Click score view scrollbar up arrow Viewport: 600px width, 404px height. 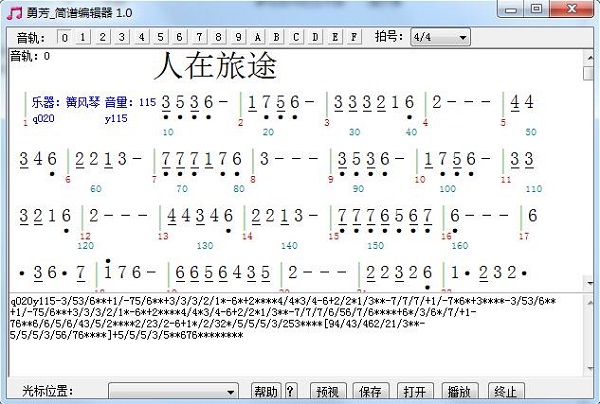click(589, 57)
